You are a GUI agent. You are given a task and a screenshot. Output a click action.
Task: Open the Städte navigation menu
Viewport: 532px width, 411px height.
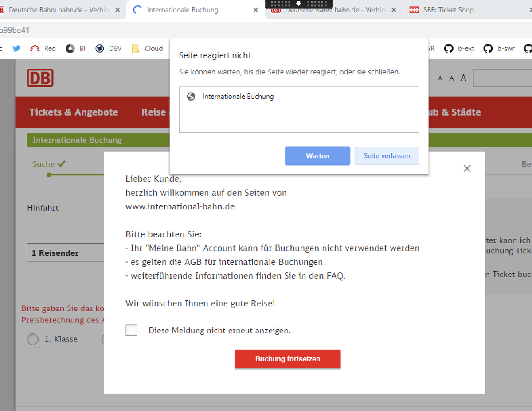coord(454,112)
